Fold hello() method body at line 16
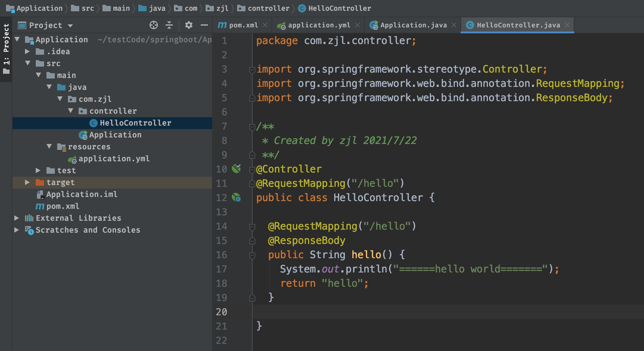 pos(252,256)
